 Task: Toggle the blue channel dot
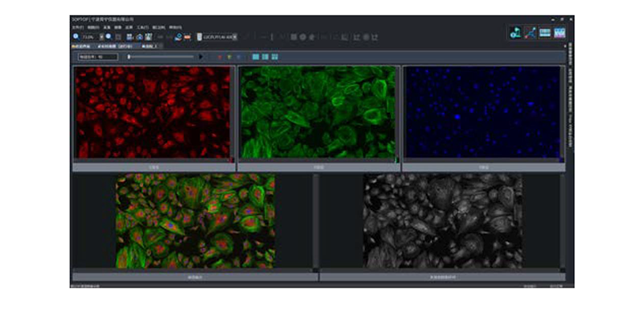coord(238,57)
